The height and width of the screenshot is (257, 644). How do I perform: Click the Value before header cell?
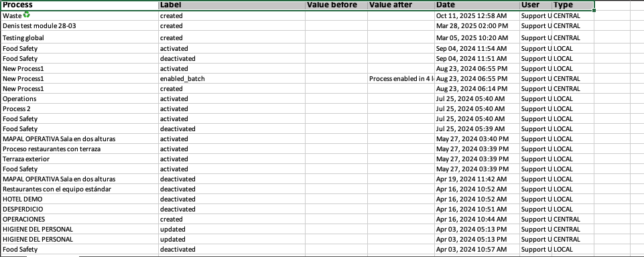tap(336, 5)
